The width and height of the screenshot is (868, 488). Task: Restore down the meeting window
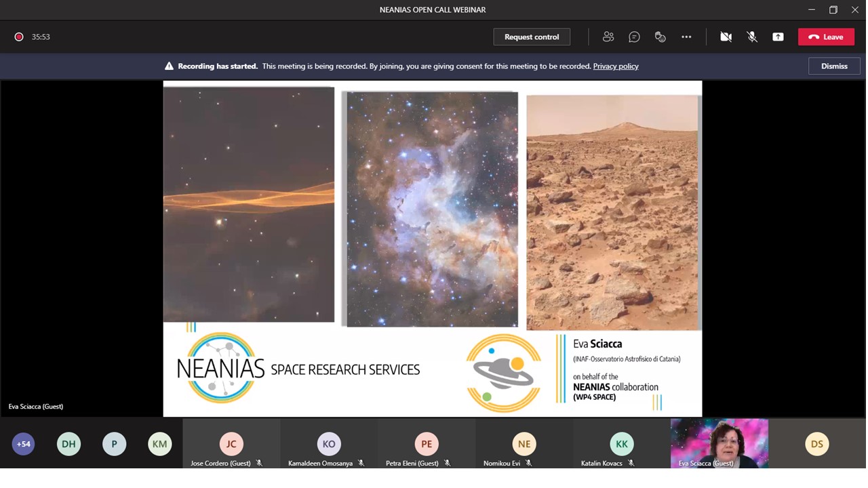(833, 9)
